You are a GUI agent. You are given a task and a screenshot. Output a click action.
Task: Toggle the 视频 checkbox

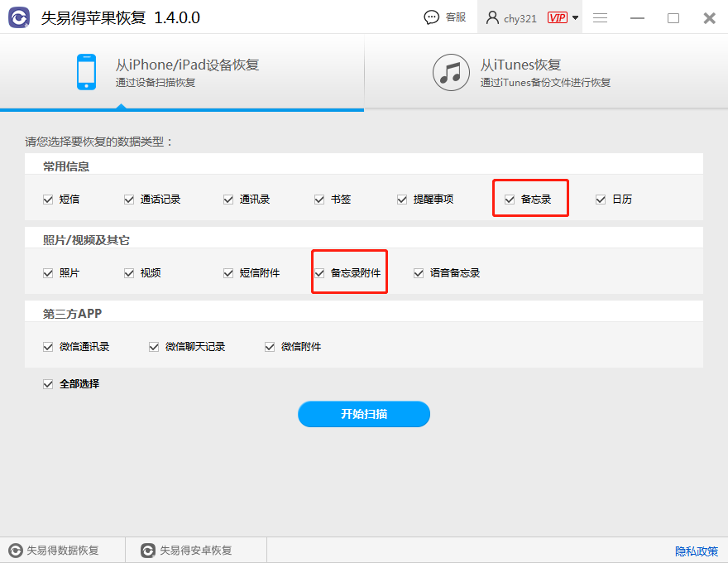129,273
